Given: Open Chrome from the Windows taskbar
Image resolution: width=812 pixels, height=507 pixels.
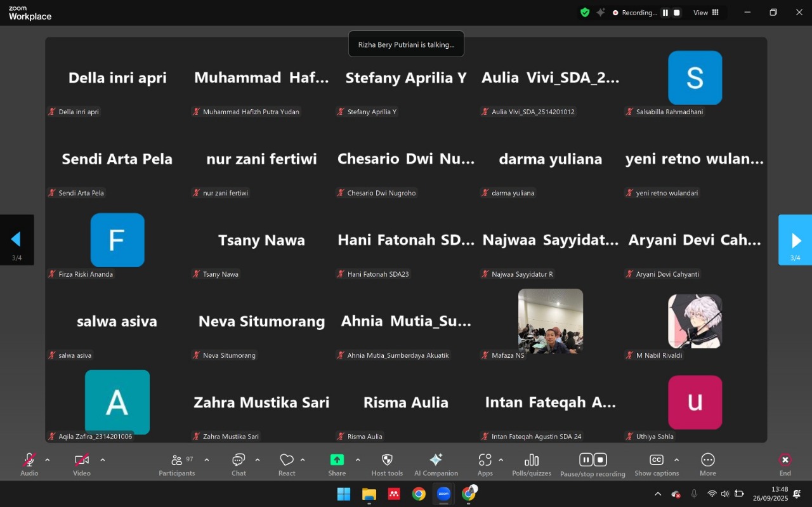Looking at the screenshot, I should (x=419, y=494).
